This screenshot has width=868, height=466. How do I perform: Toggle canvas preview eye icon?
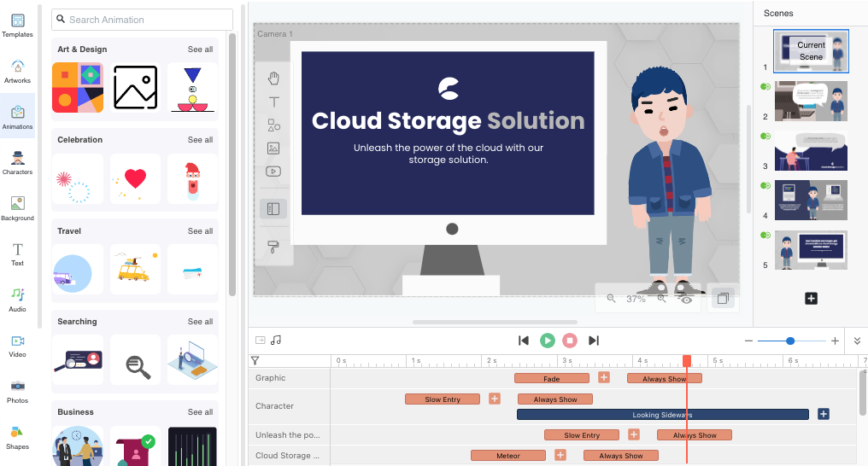tap(685, 299)
